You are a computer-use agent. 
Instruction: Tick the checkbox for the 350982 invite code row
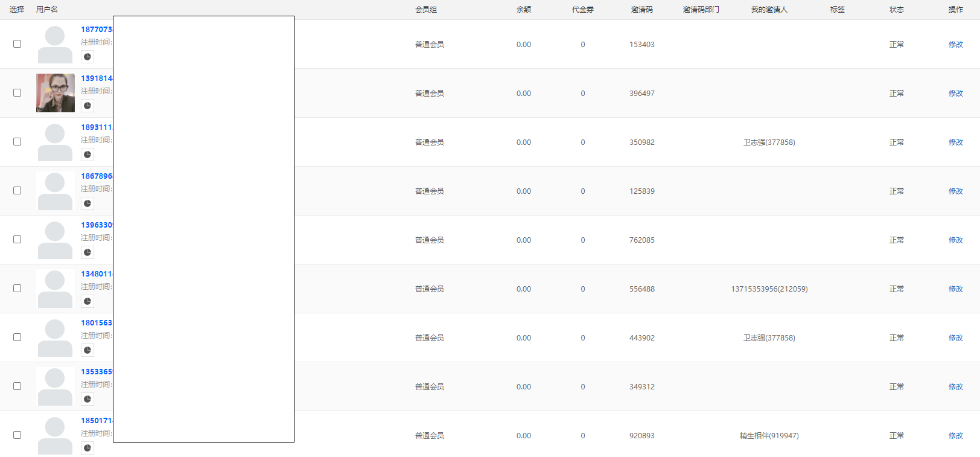pyautogui.click(x=17, y=142)
